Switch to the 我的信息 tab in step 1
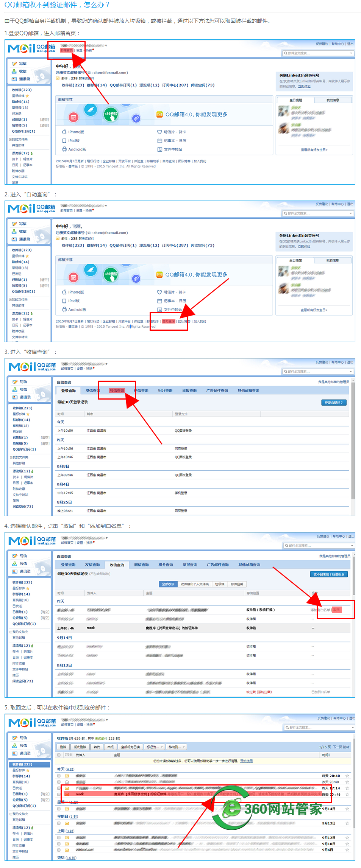This screenshot has width=361, height=868. (333, 100)
